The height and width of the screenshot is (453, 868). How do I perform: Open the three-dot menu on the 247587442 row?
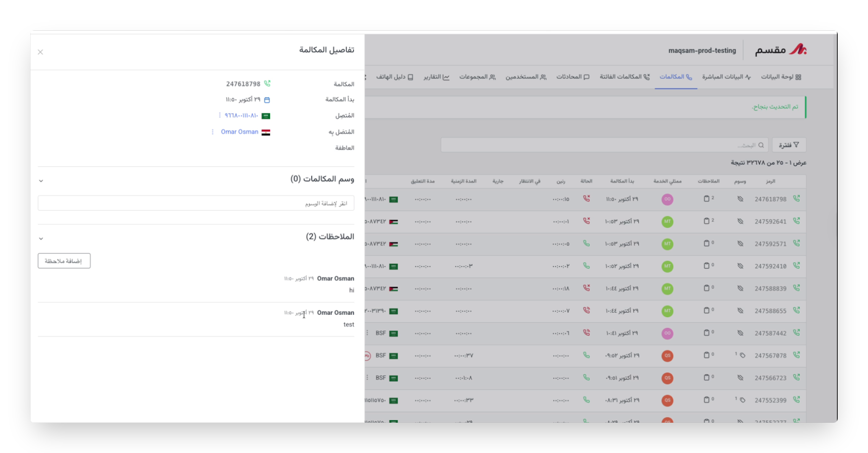(x=367, y=333)
